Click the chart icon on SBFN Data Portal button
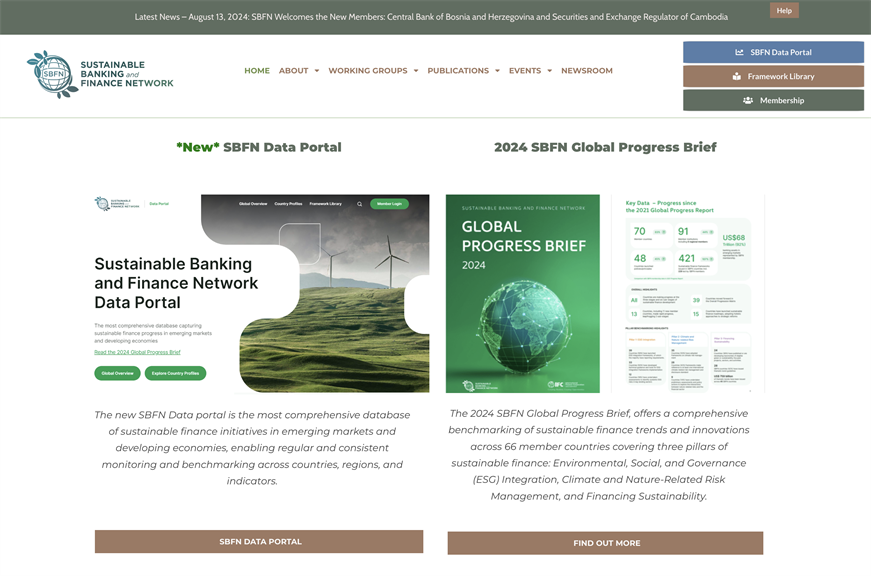This screenshot has height=576, width=871. [x=739, y=52]
